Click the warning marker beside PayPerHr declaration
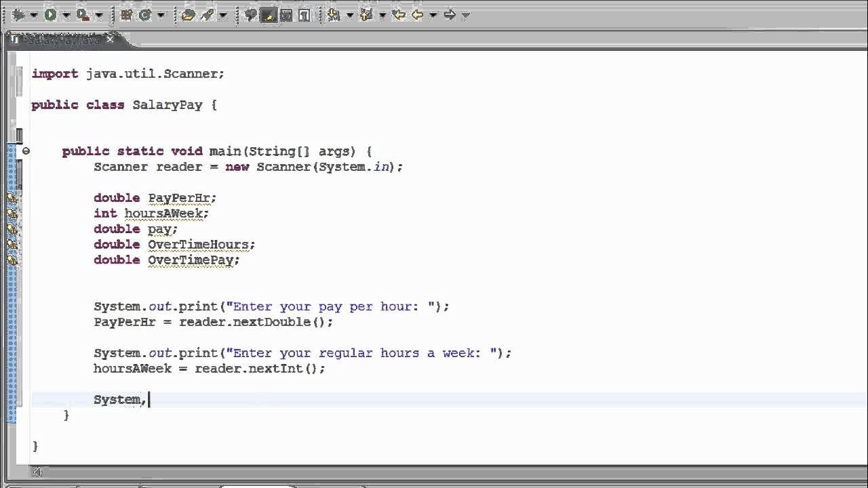The image size is (868, 488). coord(12,198)
